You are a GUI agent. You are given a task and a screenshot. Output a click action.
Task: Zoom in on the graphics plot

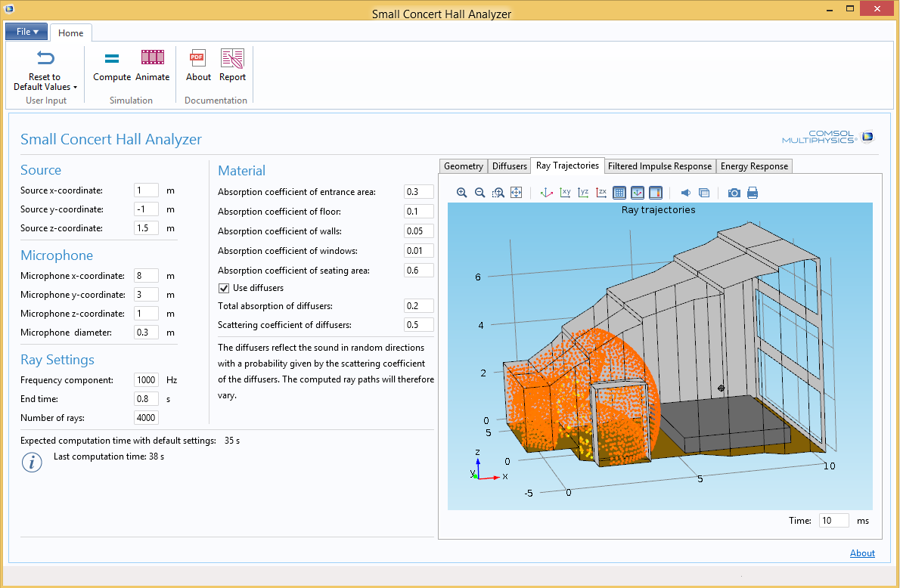tap(462, 193)
